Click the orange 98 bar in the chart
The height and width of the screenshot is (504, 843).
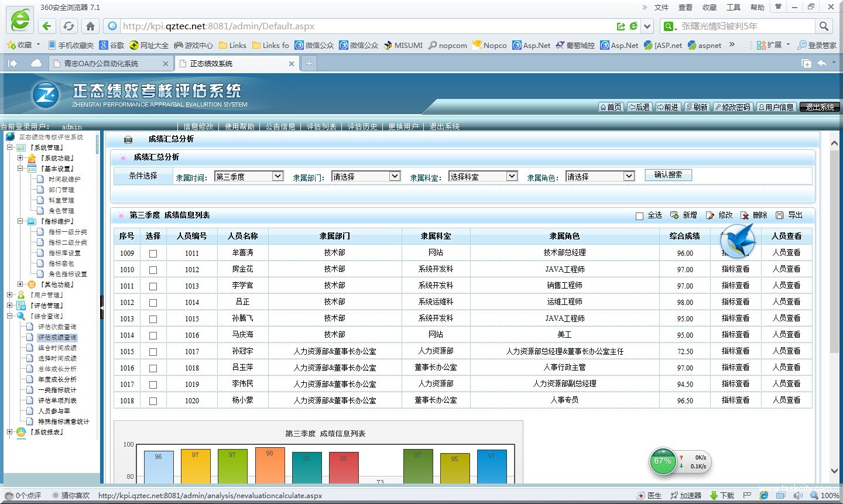click(270, 465)
